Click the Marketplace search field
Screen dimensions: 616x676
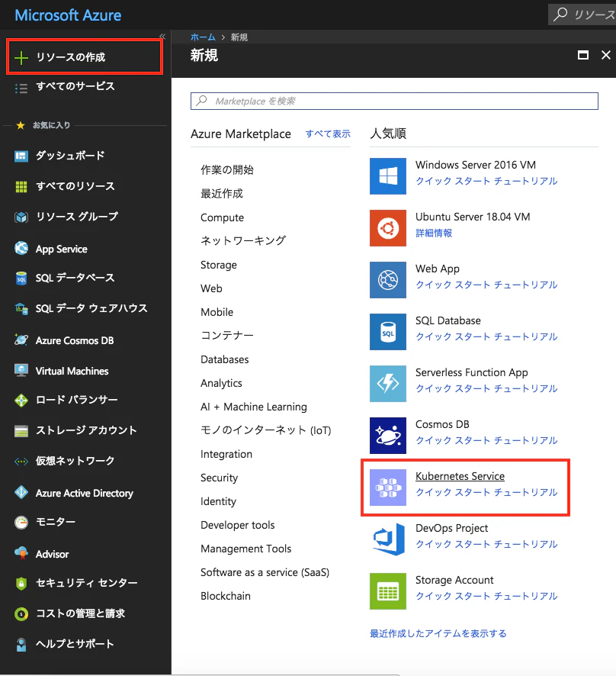coord(394,101)
